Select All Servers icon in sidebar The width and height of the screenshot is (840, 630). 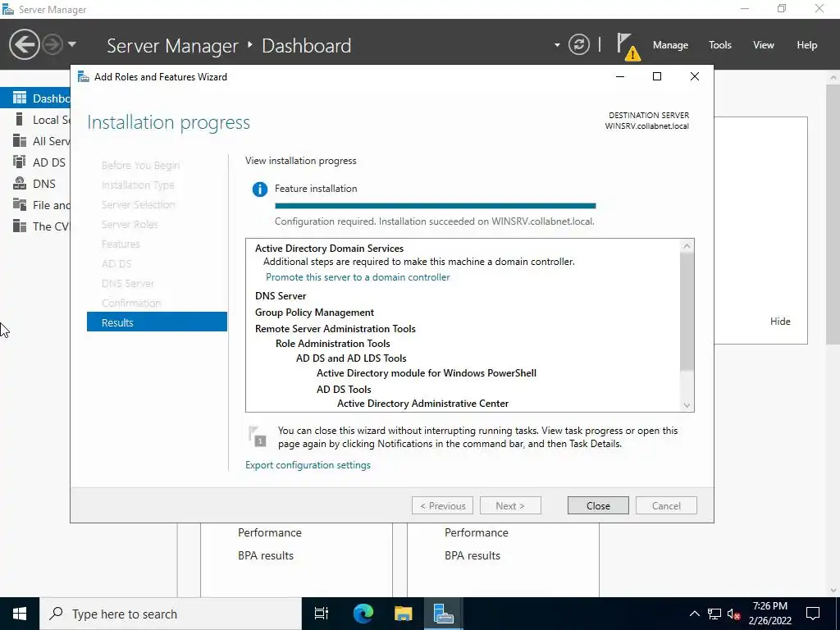[20, 141]
